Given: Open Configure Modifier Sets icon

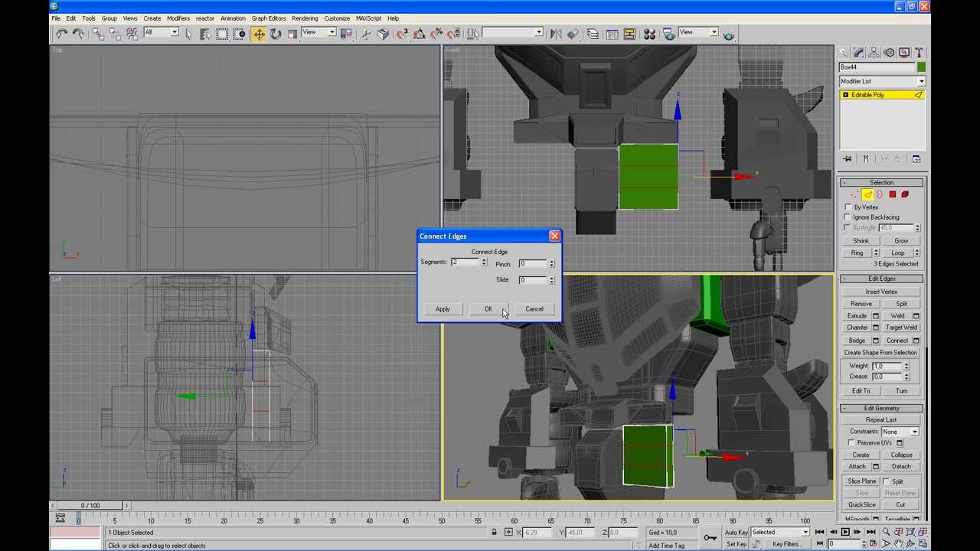Looking at the screenshot, I should (916, 159).
